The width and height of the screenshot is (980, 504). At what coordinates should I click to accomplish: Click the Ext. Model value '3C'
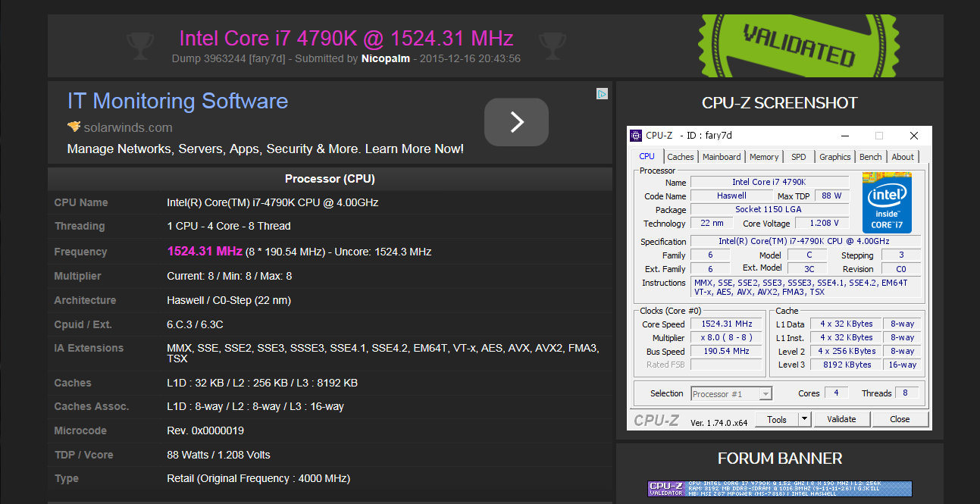(x=809, y=268)
